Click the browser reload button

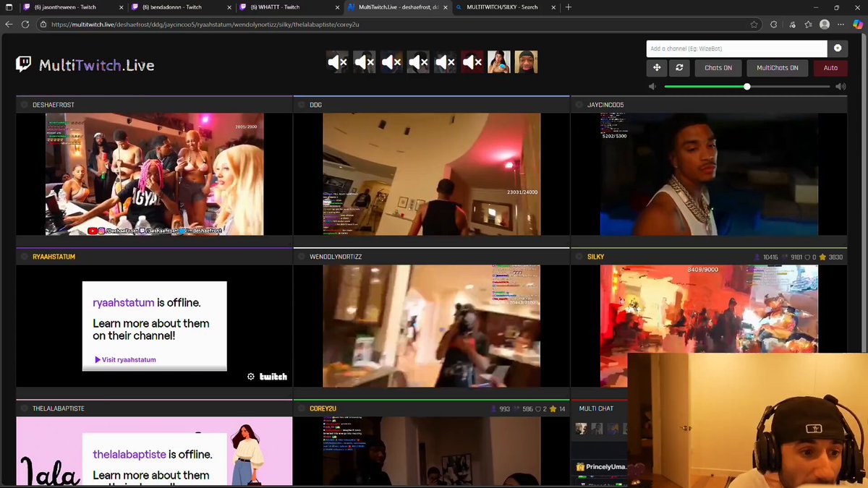coord(25,24)
